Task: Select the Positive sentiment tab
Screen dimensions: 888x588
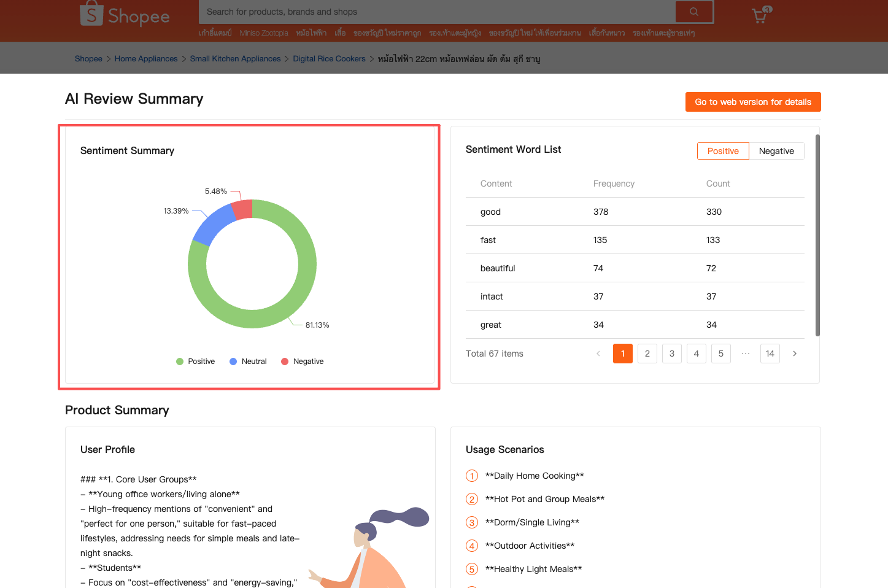Action: (x=723, y=151)
